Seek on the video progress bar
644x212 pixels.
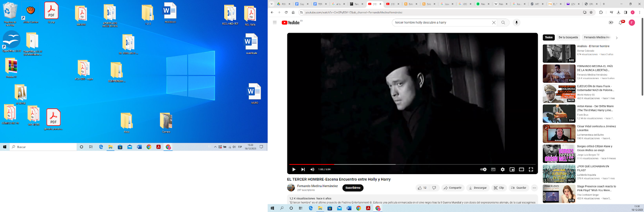point(413,164)
